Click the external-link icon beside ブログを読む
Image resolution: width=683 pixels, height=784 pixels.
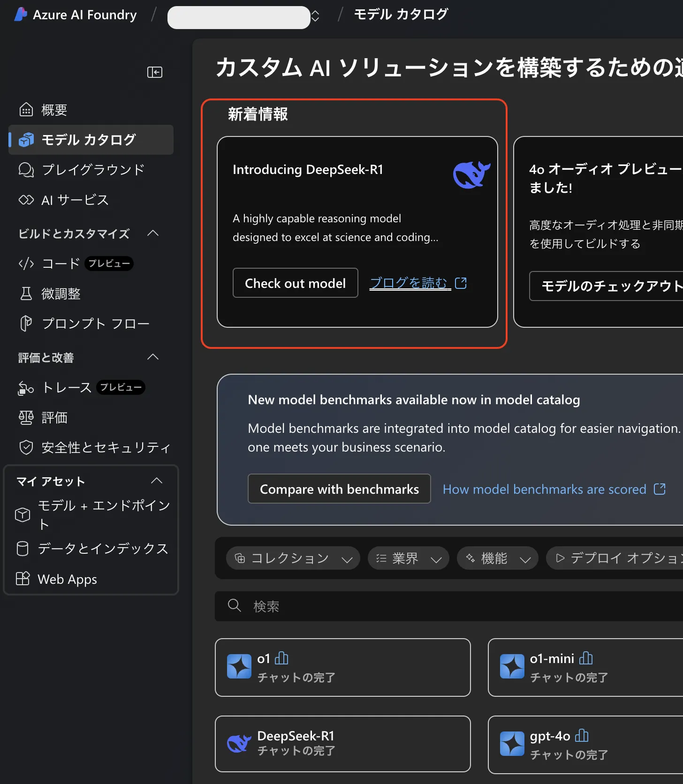[461, 283]
